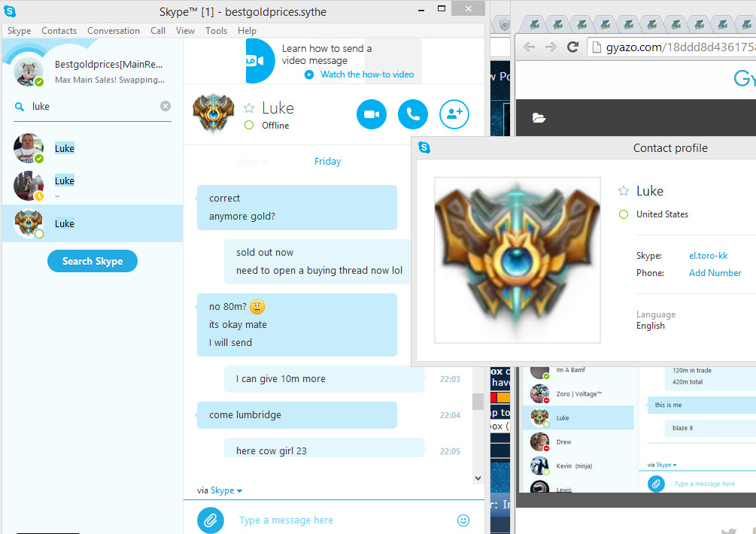Click the Max Main Sales mood message
The width and height of the screenshot is (756, 534).
(109, 80)
